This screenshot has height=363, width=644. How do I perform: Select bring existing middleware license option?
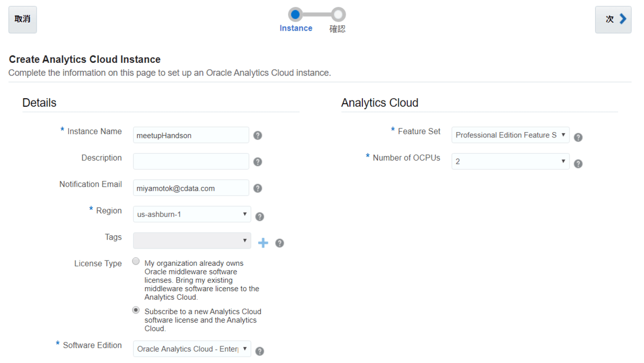[136, 262]
